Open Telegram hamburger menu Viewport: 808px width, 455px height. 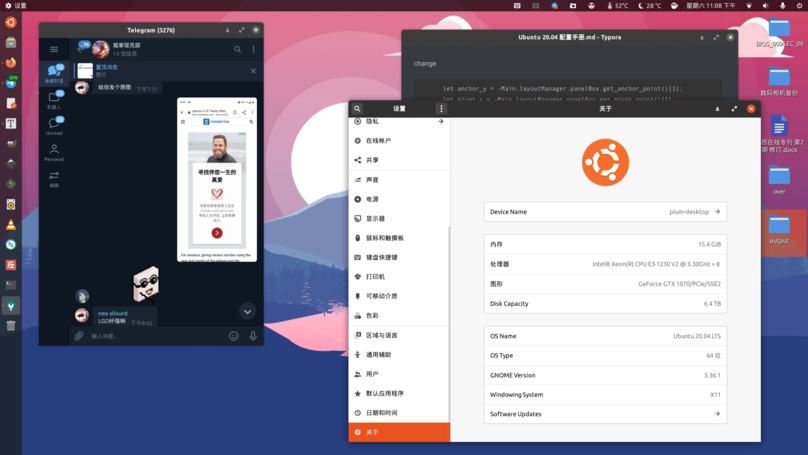(54, 49)
